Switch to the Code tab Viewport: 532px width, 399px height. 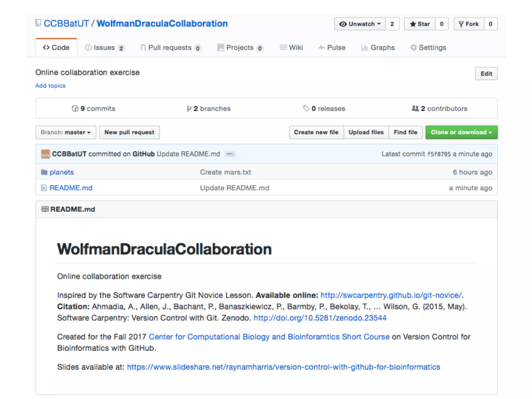coord(56,48)
